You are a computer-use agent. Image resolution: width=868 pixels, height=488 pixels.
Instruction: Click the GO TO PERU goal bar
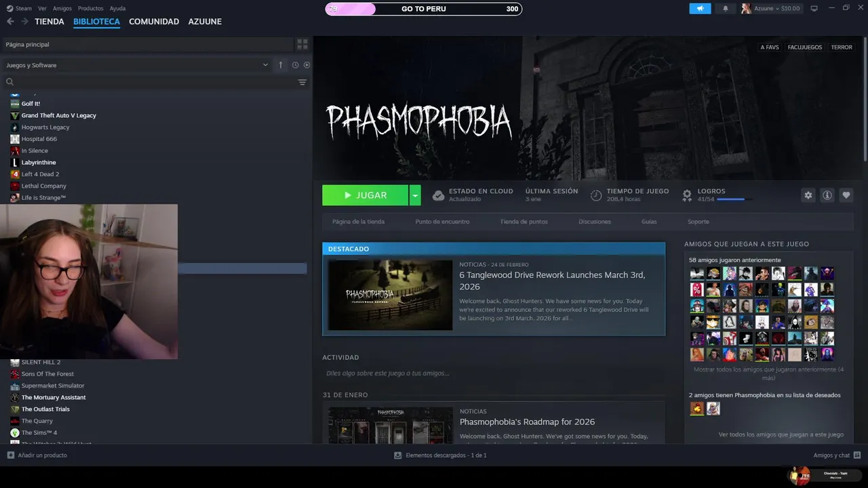(424, 9)
